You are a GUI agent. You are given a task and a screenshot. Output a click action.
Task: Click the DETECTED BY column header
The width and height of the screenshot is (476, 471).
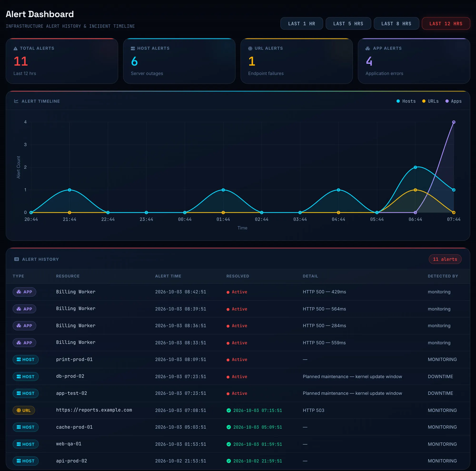coord(443,276)
